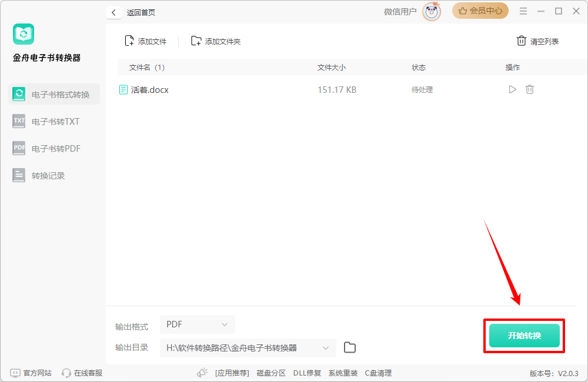Open the C盘清理 link
The image size is (588, 382).
[378, 373]
